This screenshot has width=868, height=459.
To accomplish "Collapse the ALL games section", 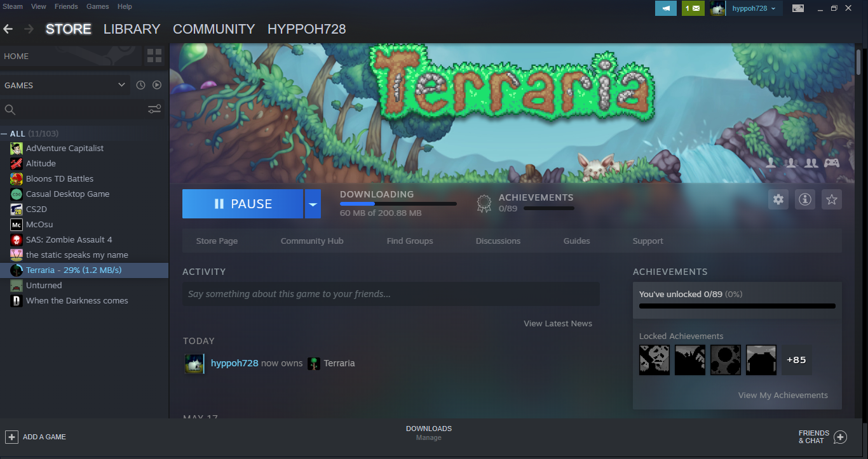I will pyautogui.click(x=4, y=134).
